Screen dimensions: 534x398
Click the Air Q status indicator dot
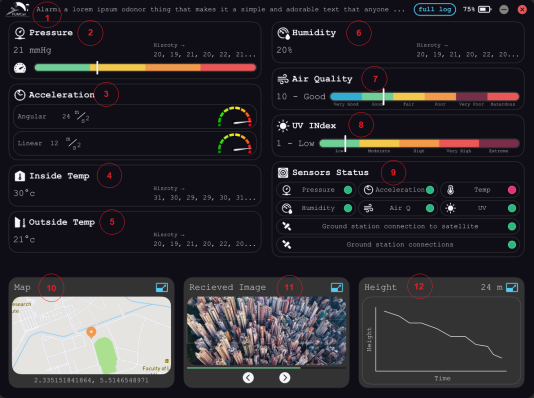430,208
